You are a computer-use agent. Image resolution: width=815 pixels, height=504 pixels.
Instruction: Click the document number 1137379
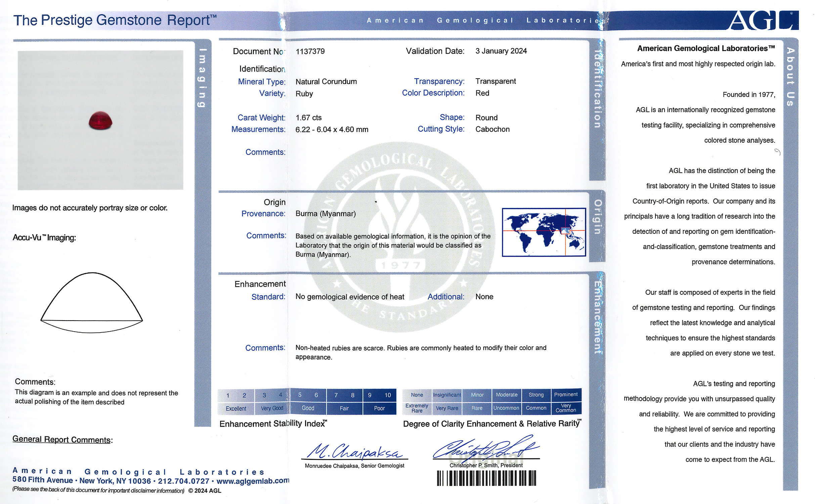[x=310, y=51]
